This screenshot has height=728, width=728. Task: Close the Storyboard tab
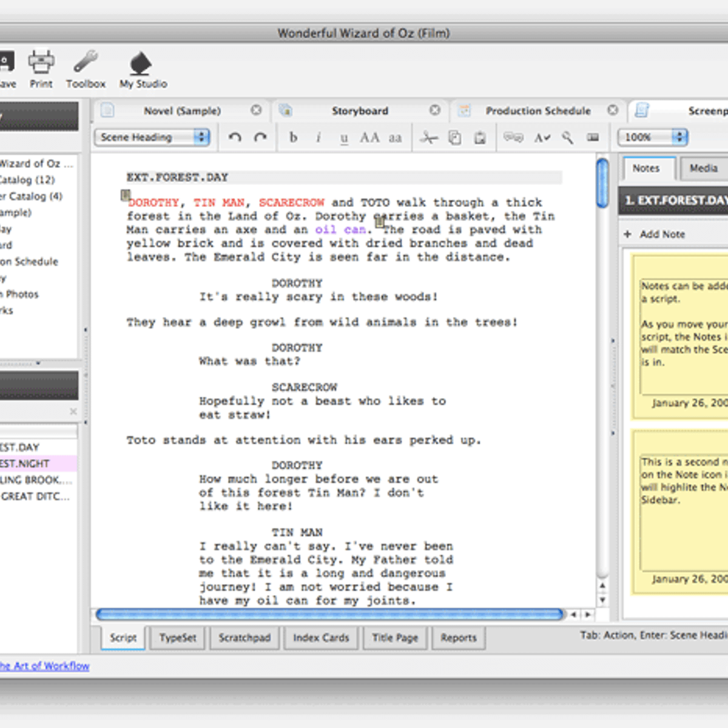(435, 110)
